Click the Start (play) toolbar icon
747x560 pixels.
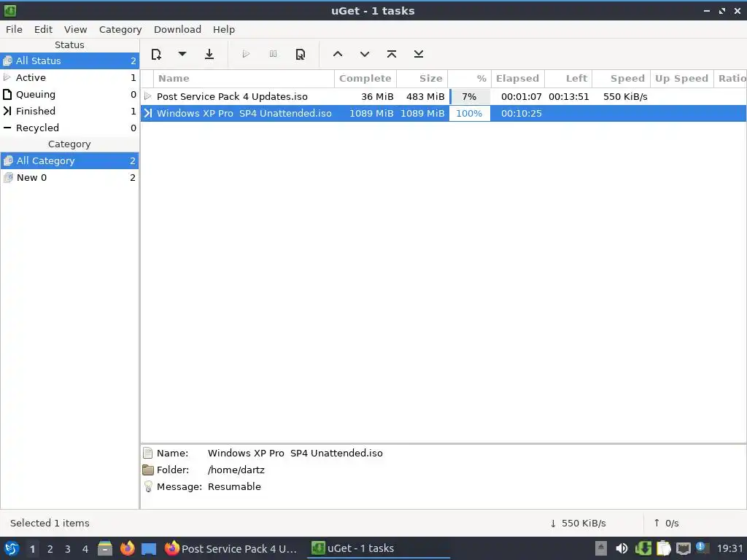pyautogui.click(x=246, y=54)
